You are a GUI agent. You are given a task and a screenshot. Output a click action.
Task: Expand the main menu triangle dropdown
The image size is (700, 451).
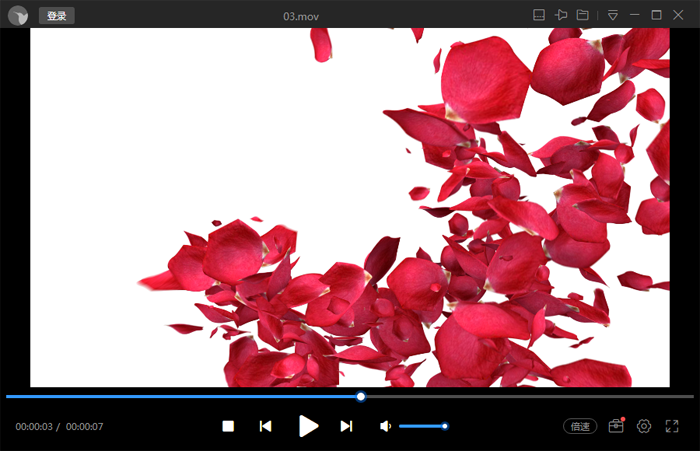tap(613, 15)
